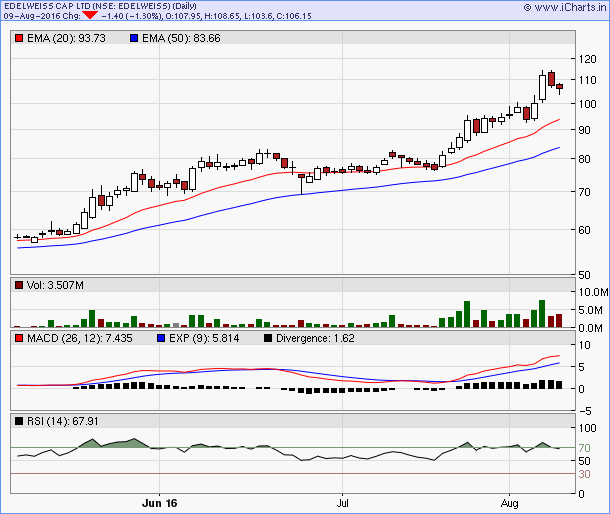The width and height of the screenshot is (610, 514).
Task: Click the red 30 RSI oversold label
Action: click(x=584, y=474)
